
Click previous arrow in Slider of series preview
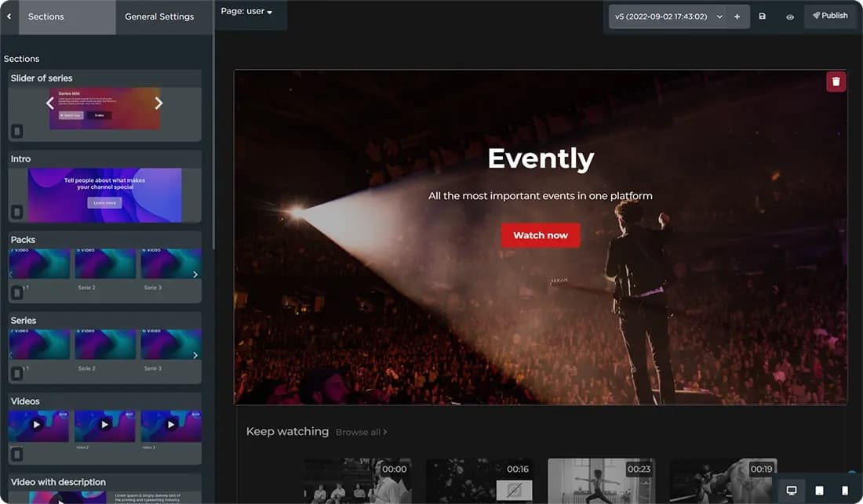tap(50, 103)
